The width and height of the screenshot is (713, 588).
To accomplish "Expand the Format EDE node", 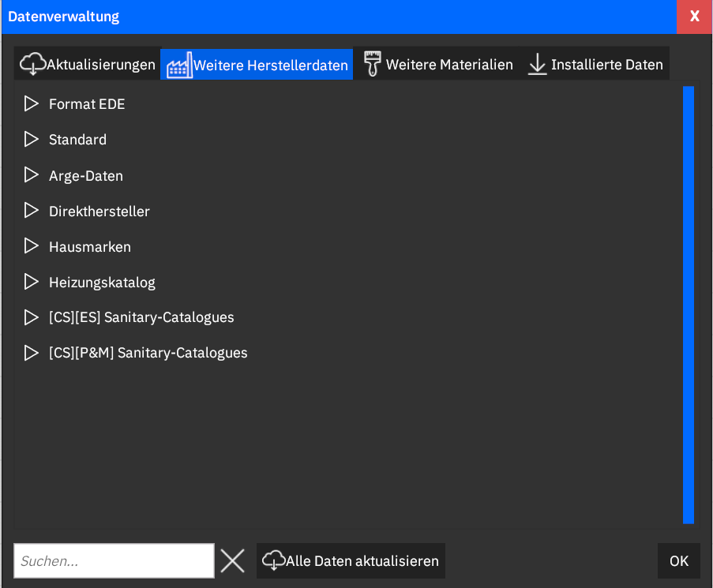I will click(x=31, y=103).
